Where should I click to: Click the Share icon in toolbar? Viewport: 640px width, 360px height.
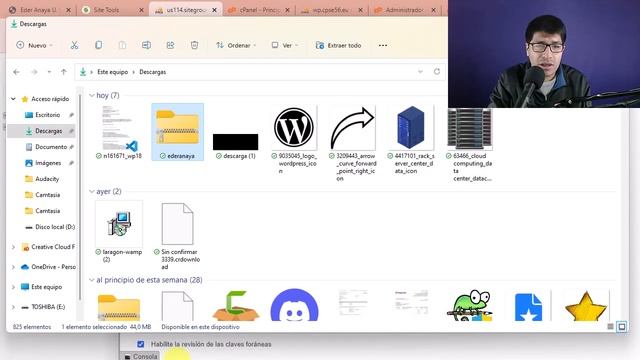coord(170,45)
